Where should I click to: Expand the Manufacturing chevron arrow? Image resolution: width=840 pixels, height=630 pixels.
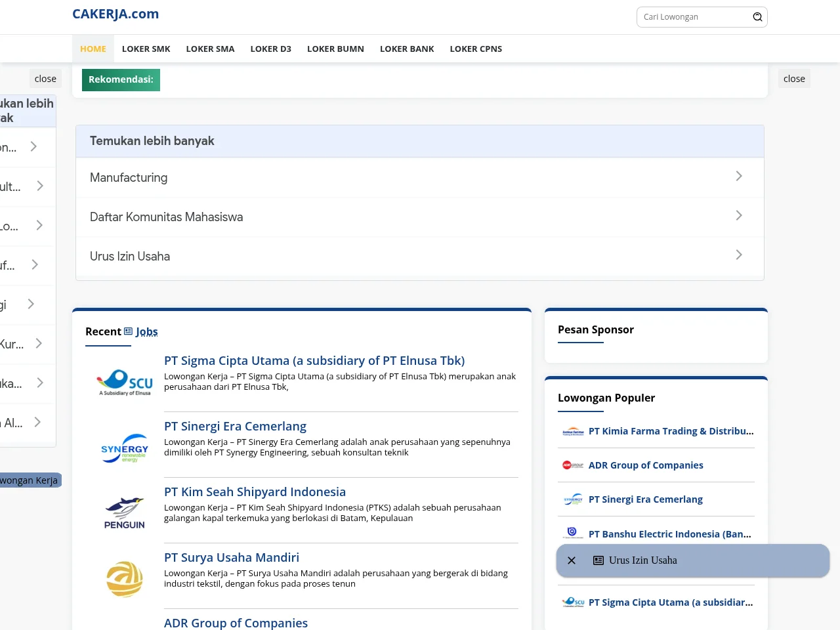coord(739,176)
